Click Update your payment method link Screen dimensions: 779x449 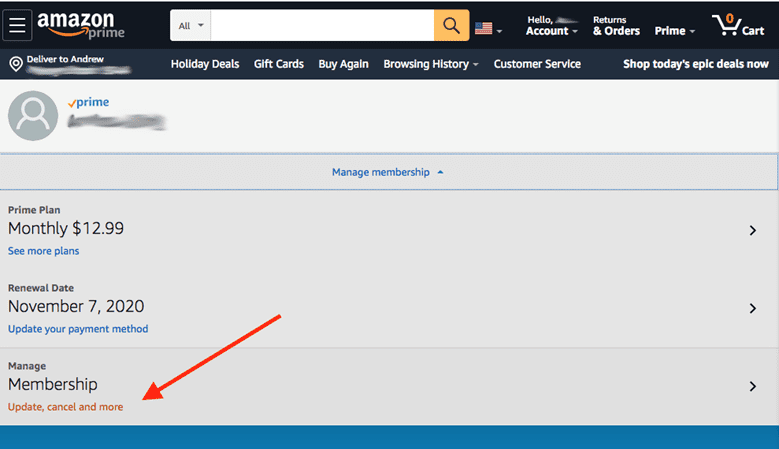tap(78, 329)
